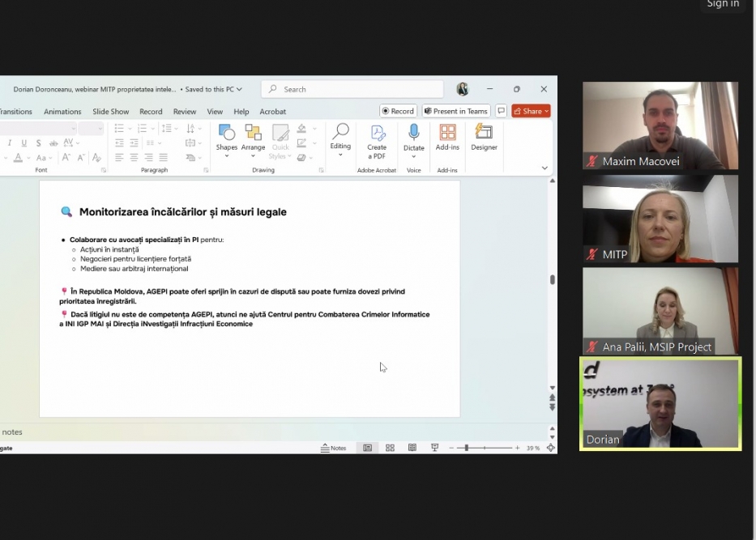Toggle Underline text formatting
The image size is (756, 540).
pyautogui.click(x=23, y=143)
